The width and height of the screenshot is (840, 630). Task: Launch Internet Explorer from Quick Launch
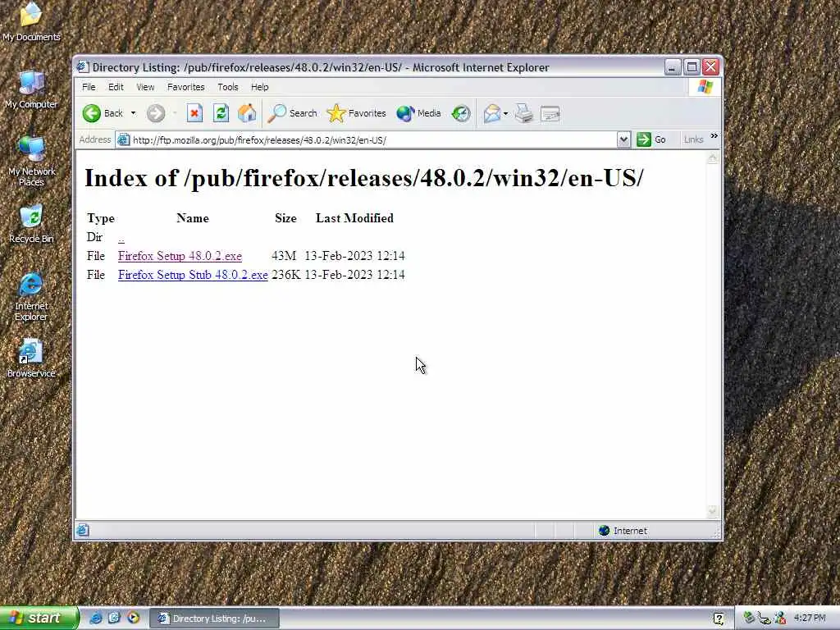click(95, 618)
